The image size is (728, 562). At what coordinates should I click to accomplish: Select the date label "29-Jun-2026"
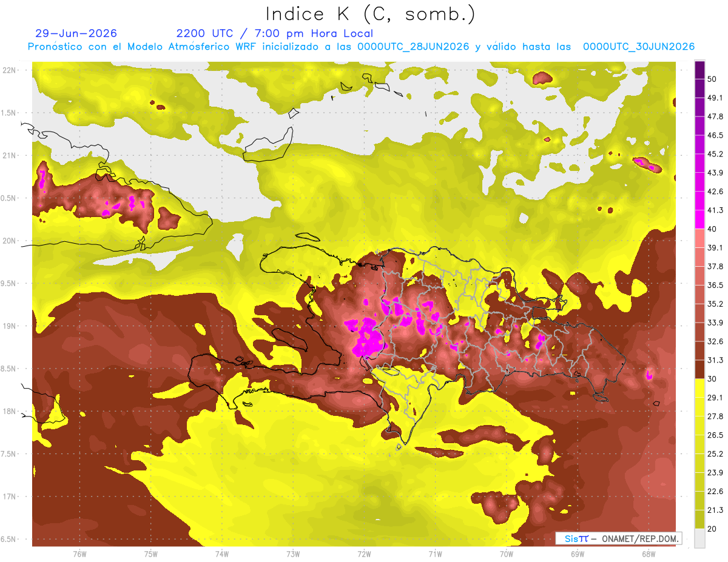click(76, 33)
